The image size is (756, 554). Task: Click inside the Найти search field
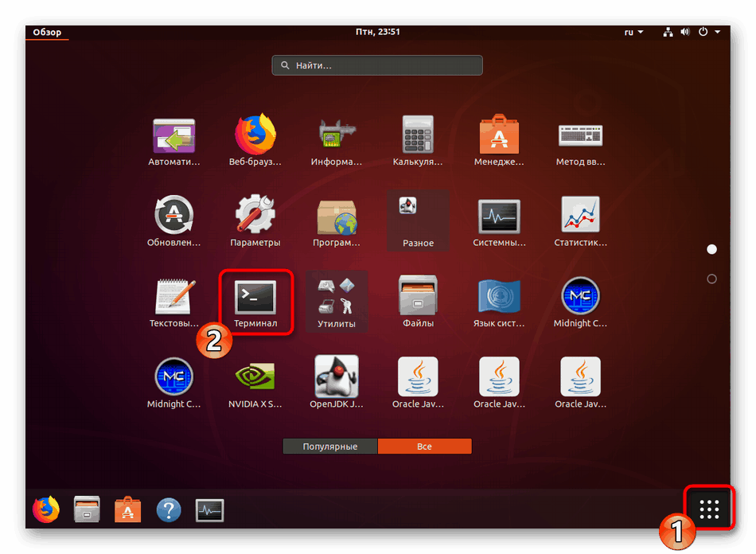[376, 65]
